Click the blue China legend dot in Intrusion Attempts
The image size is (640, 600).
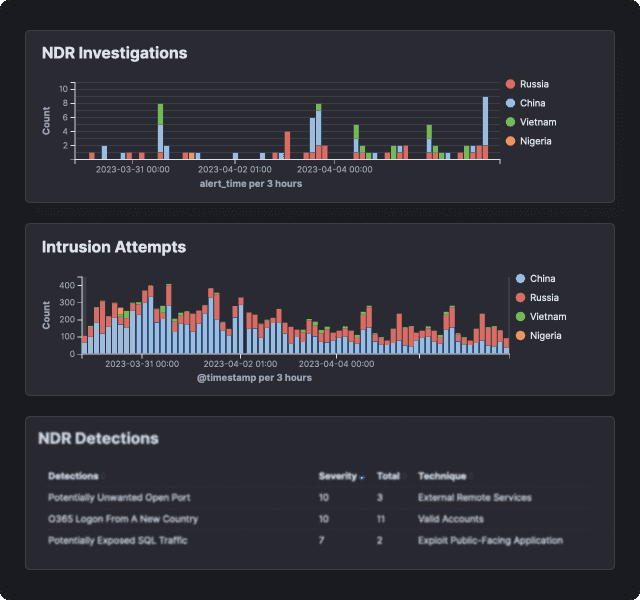tap(520, 279)
